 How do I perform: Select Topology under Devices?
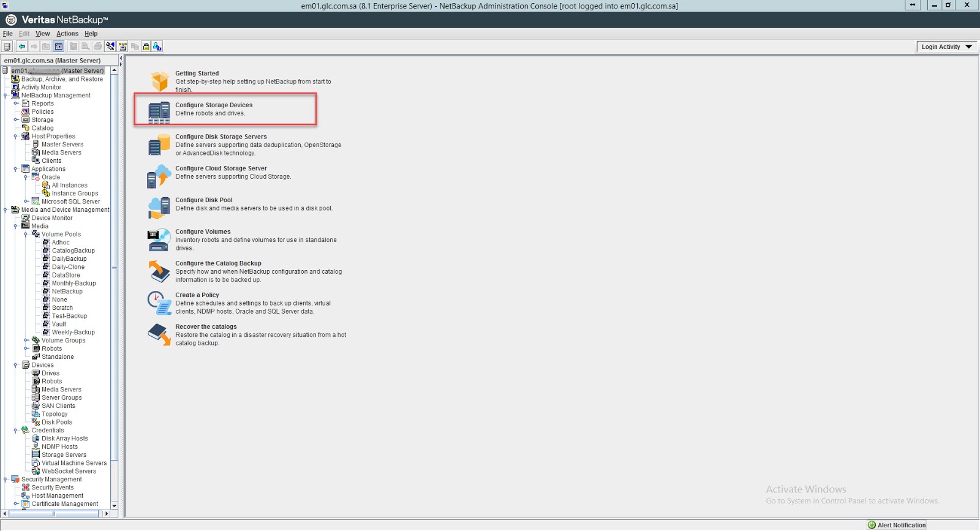click(x=55, y=414)
